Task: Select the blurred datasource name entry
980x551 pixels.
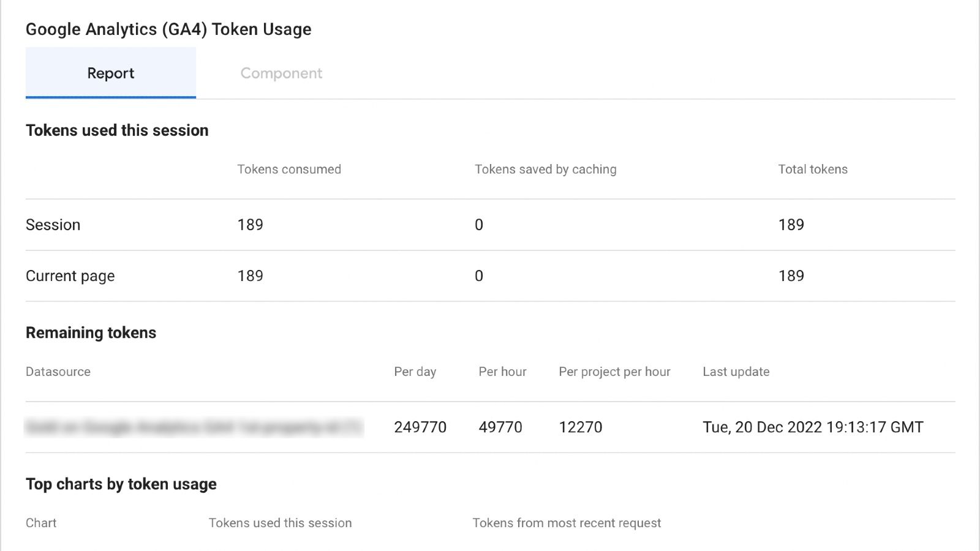Action: [x=194, y=427]
